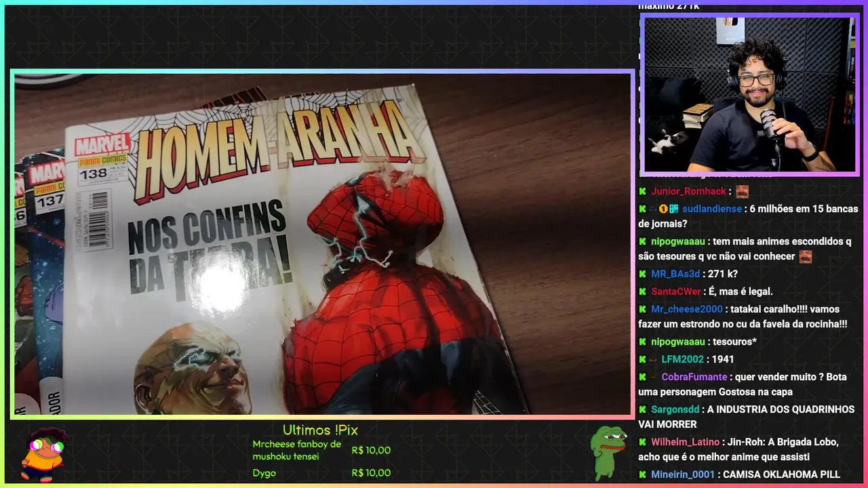Click the R$ 10,00 amount beside Dygo

click(371, 473)
